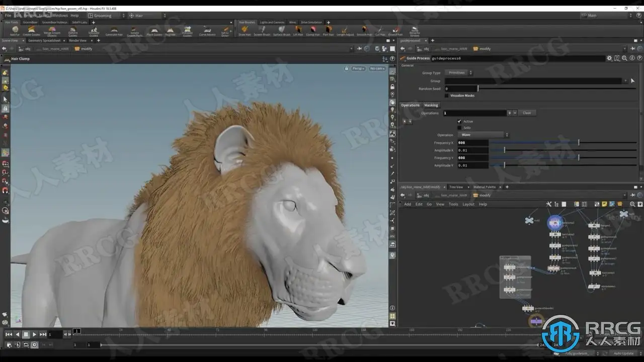The image size is (644, 362).
Task: Enable the Visualize Masks checkbox
Action: [x=447, y=96]
